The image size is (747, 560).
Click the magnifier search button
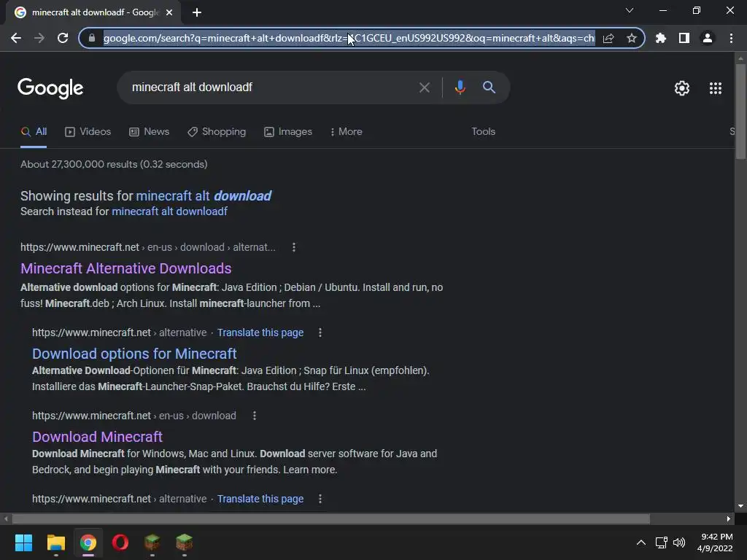tap(489, 87)
